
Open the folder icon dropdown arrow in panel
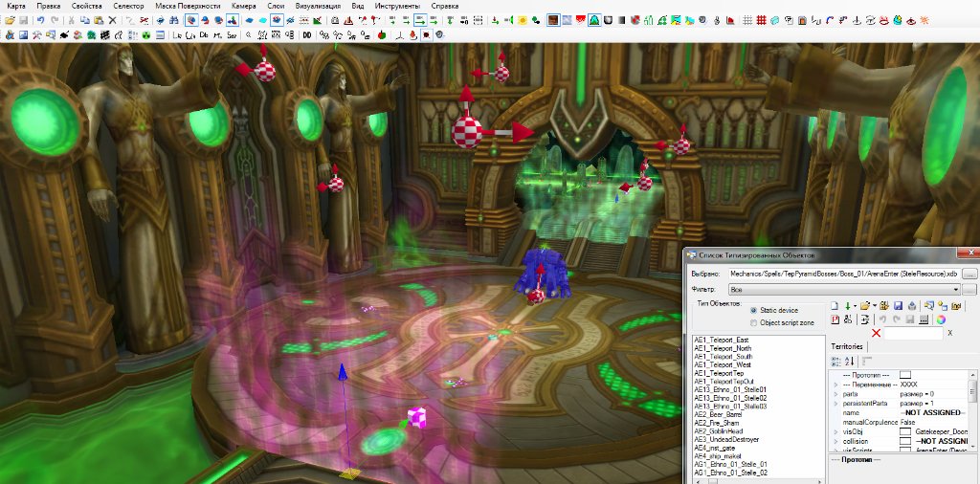point(875,306)
